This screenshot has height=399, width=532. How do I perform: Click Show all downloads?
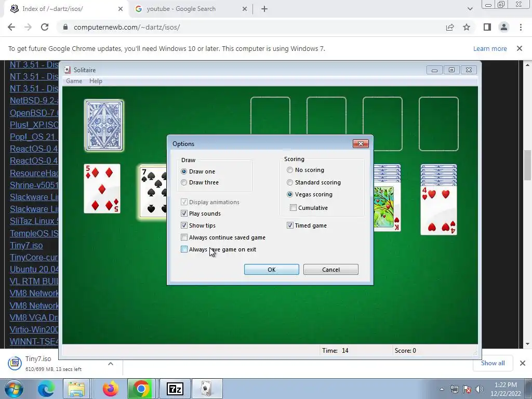tap(493, 363)
